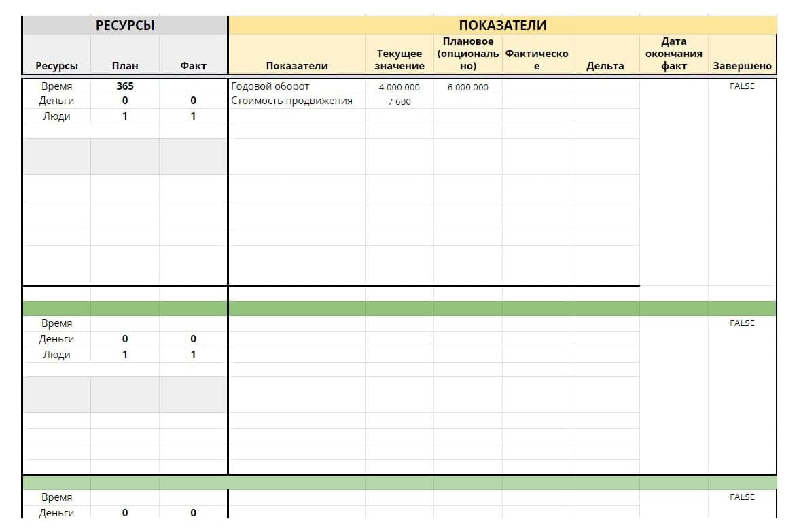799x532 pixels.
Task: Click the 4 000 000 current value cell
Action: (x=399, y=87)
